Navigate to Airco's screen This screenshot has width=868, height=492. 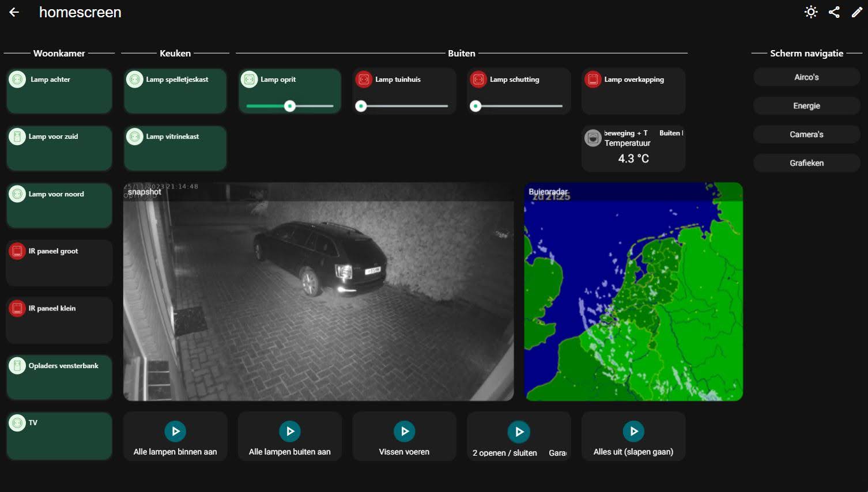click(x=806, y=77)
